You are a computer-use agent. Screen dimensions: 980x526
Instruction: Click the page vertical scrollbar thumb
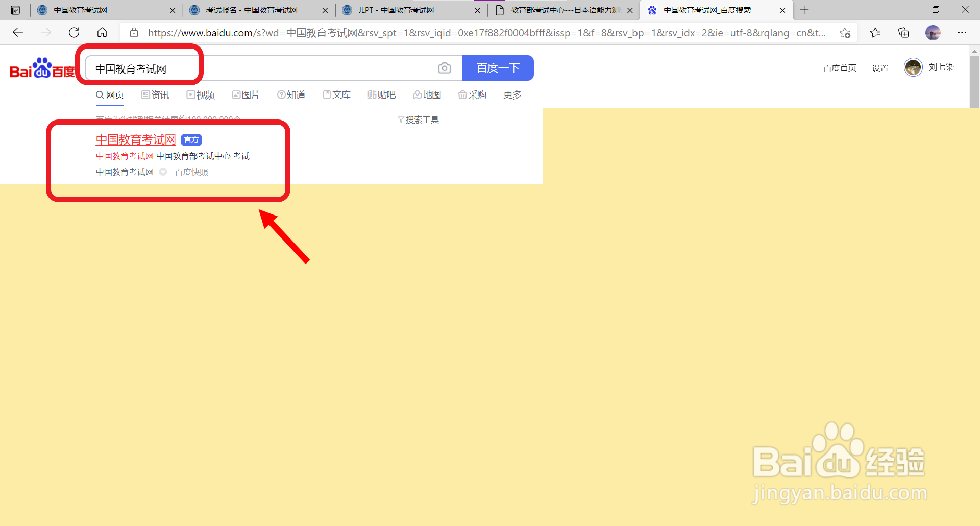(975, 82)
